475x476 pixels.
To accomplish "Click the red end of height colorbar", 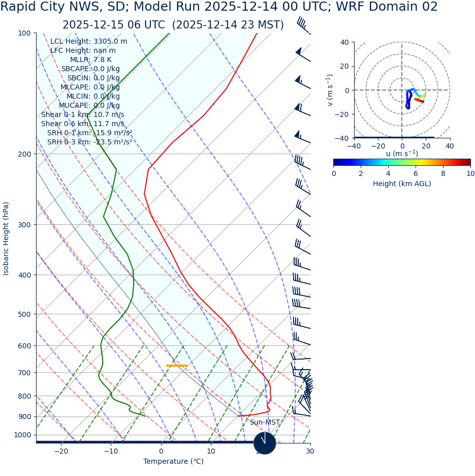I will (467, 162).
